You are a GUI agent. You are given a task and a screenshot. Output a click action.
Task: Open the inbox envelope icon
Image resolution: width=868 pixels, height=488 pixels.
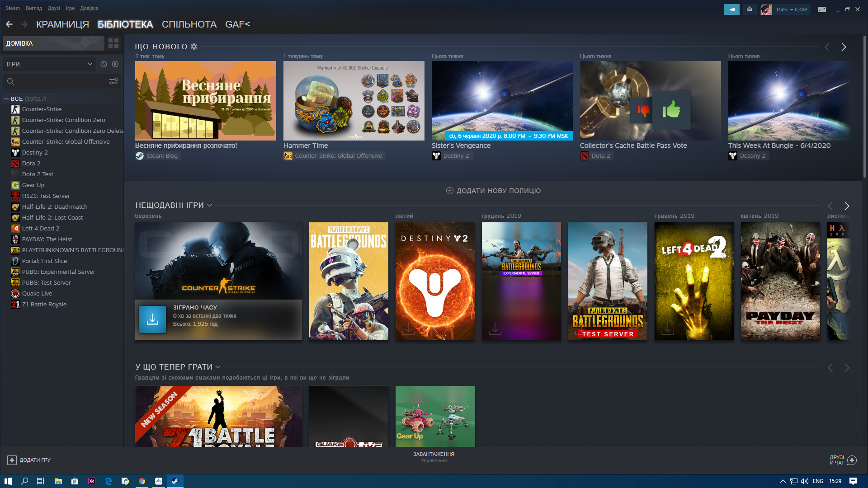749,9
